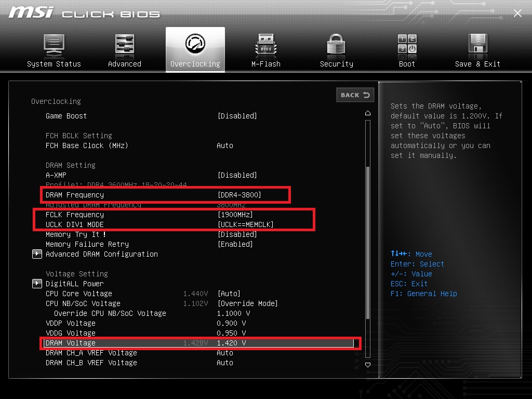Image resolution: width=532 pixels, height=399 pixels.
Task: Click the settings list scrollbar thumb
Action: pos(368,243)
